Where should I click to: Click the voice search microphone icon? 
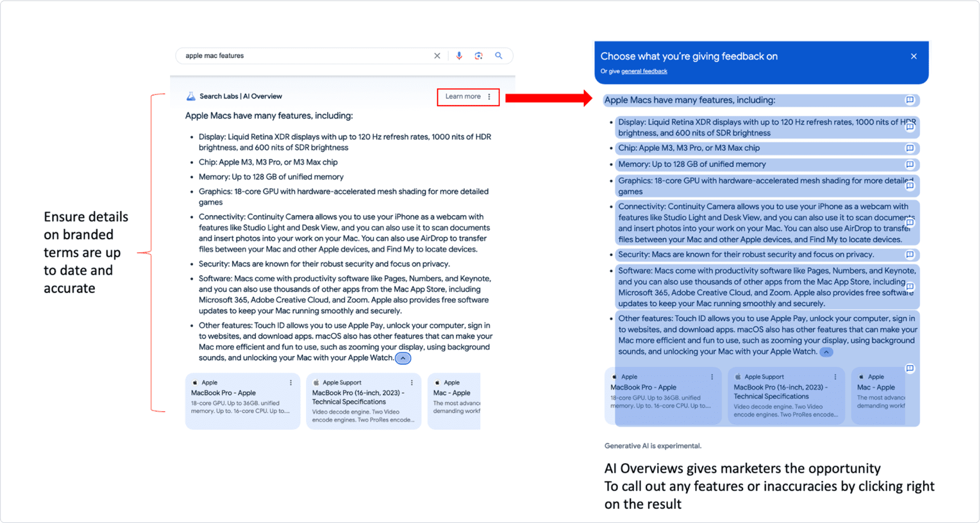(459, 56)
